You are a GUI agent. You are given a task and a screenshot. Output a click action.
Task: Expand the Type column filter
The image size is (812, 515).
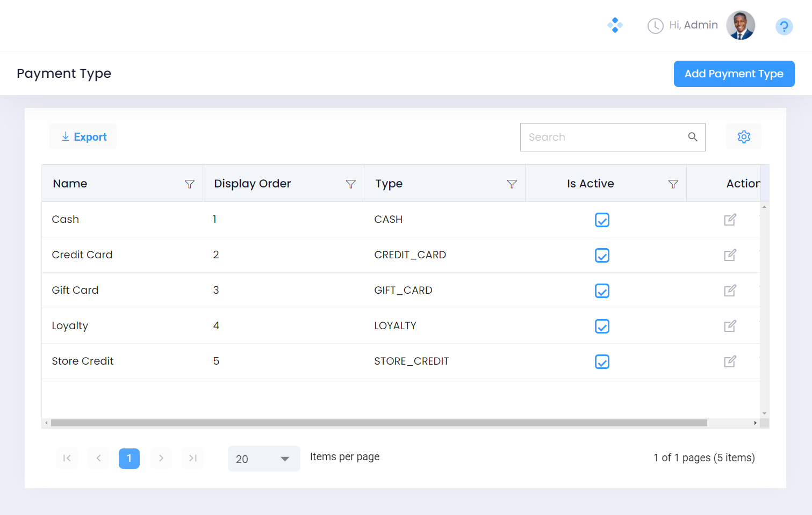point(512,184)
